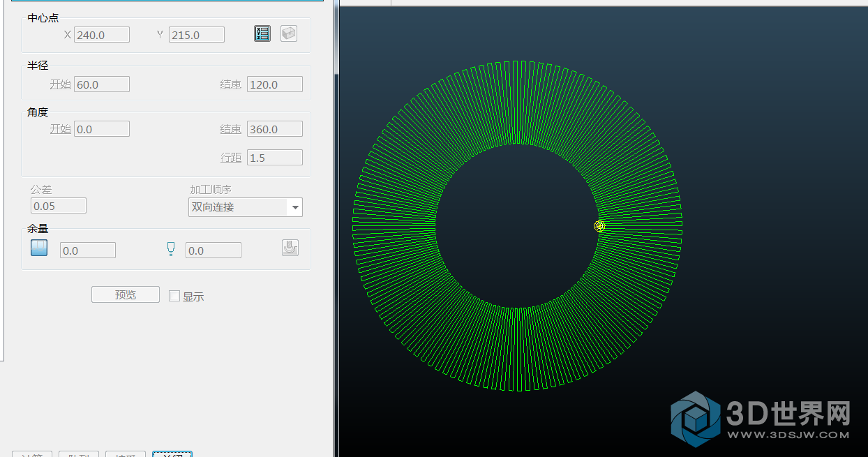Open the 加工顺序 dropdown showing 双向连接
Image resolution: width=868 pixels, height=457 pixels.
click(x=246, y=207)
